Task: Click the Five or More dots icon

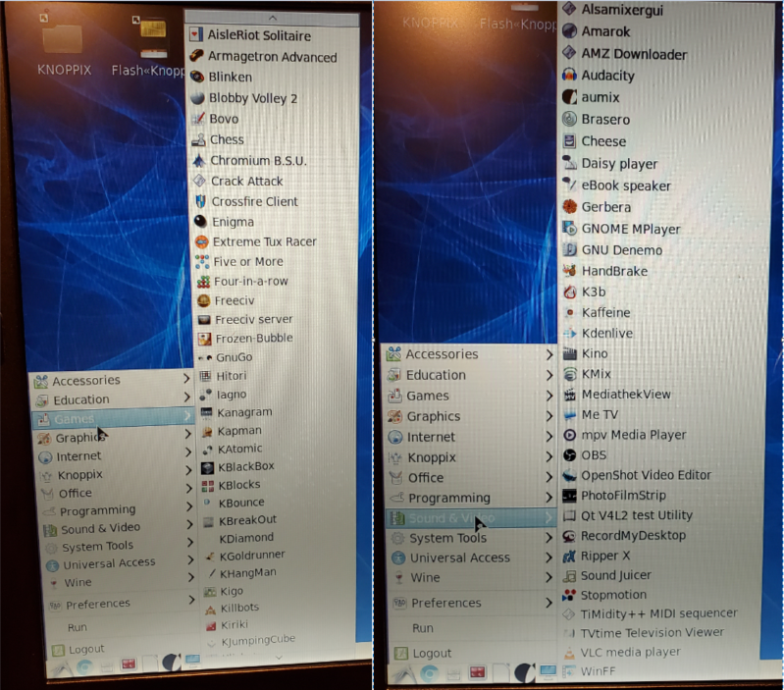Action: pos(202,261)
